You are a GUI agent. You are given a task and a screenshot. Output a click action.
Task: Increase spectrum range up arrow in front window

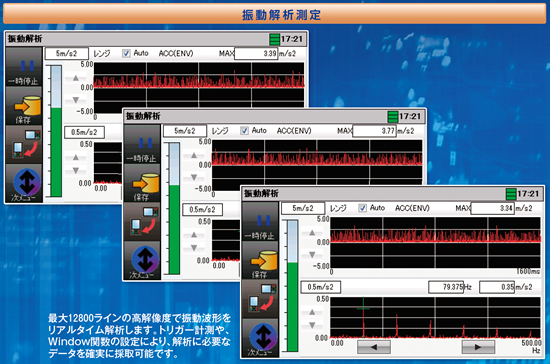tap(312, 312)
